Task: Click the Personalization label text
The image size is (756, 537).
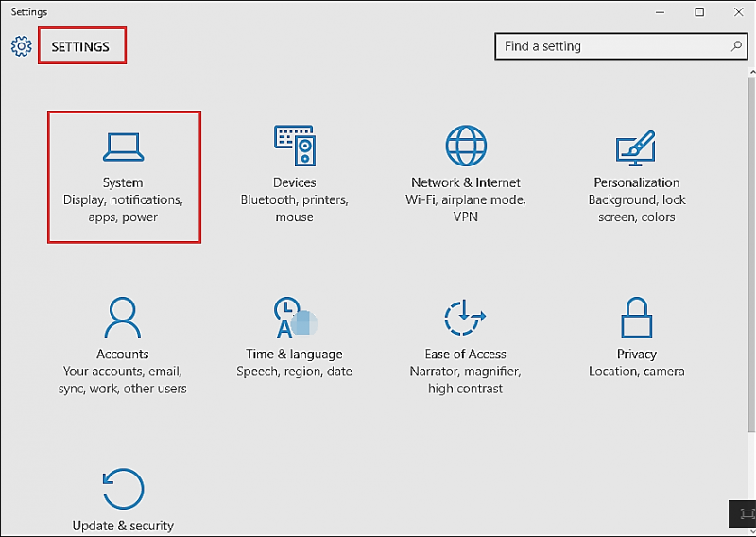Action: (636, 182)
